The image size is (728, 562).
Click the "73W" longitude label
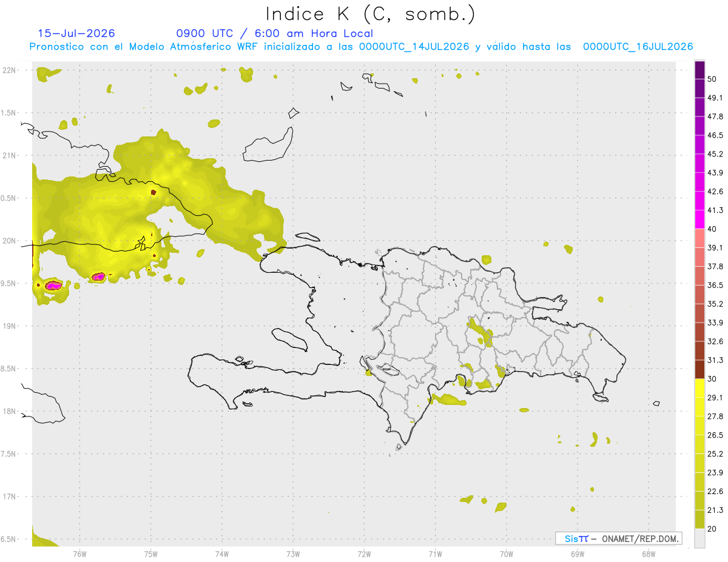click(x=293, y=554)
